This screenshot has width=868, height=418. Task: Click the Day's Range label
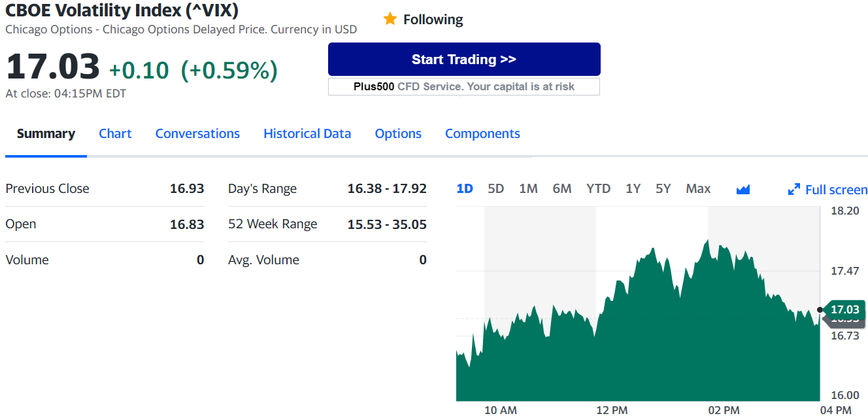click(262, 189)
